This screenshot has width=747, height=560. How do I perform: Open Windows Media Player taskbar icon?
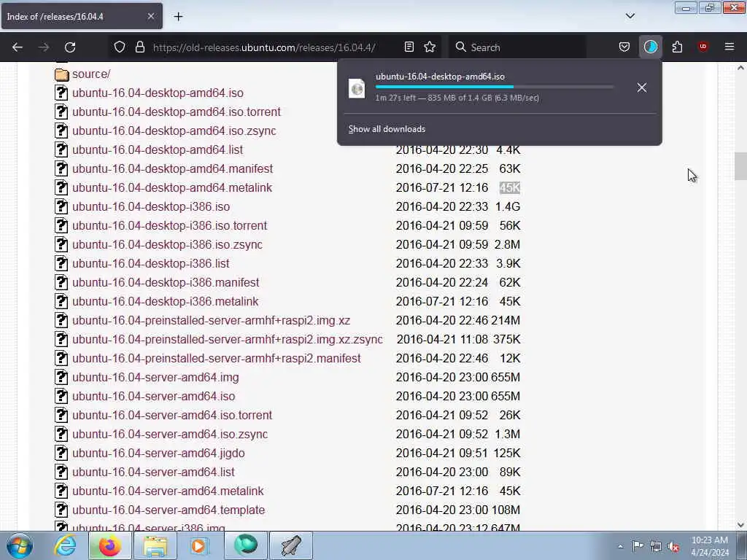point(200,545)
